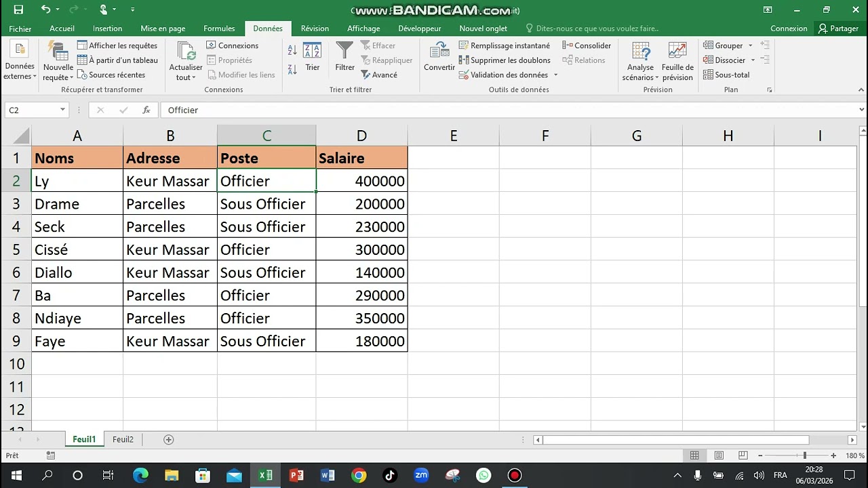Select all cells corner button
The image size is (868, 488).
[20, 136]
